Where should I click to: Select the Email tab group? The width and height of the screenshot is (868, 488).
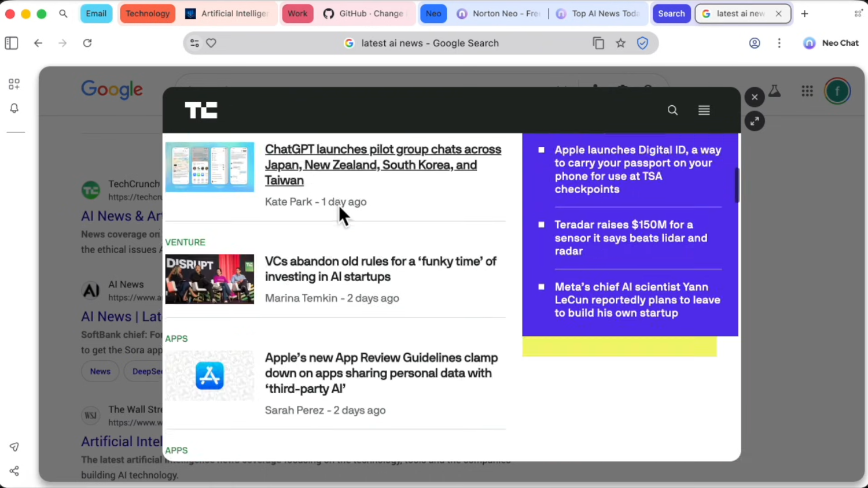[x=96, y=13]
